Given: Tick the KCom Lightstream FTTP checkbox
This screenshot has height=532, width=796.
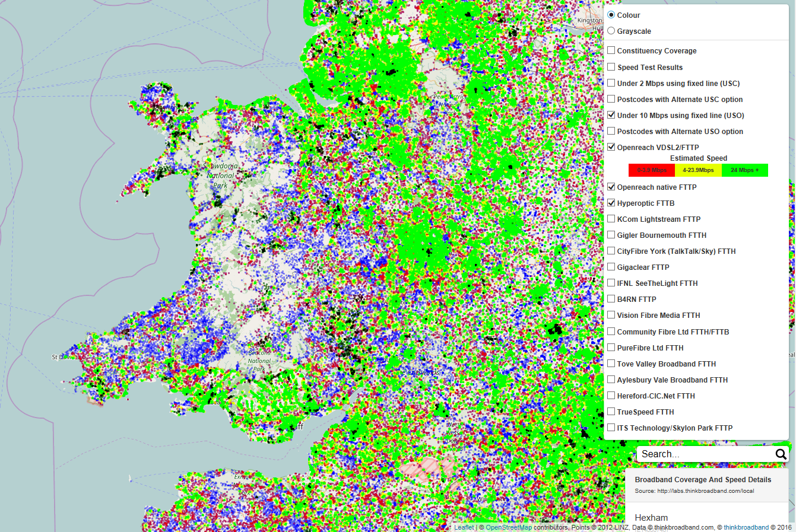Looking at the screenshot, I should pos(611,219).
